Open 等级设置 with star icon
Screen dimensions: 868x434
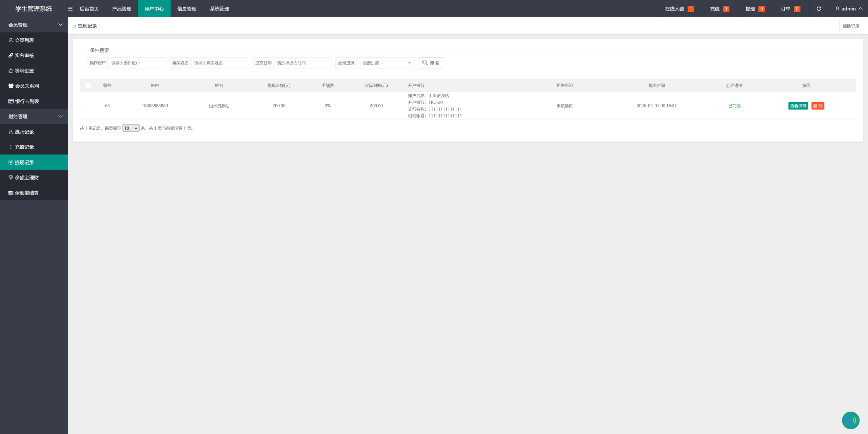[x=24, y=71]
